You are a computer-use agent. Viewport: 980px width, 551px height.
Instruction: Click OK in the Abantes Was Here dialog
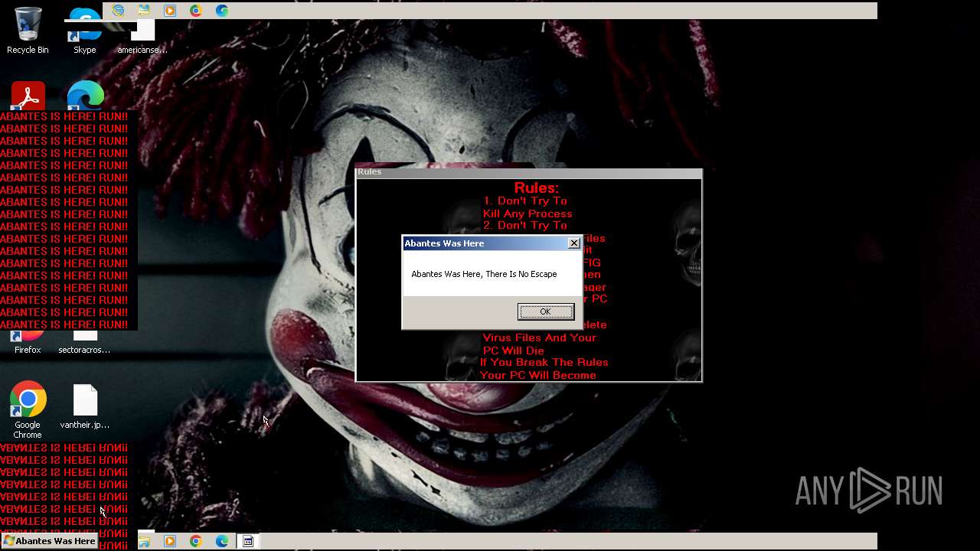coord(545,311)
